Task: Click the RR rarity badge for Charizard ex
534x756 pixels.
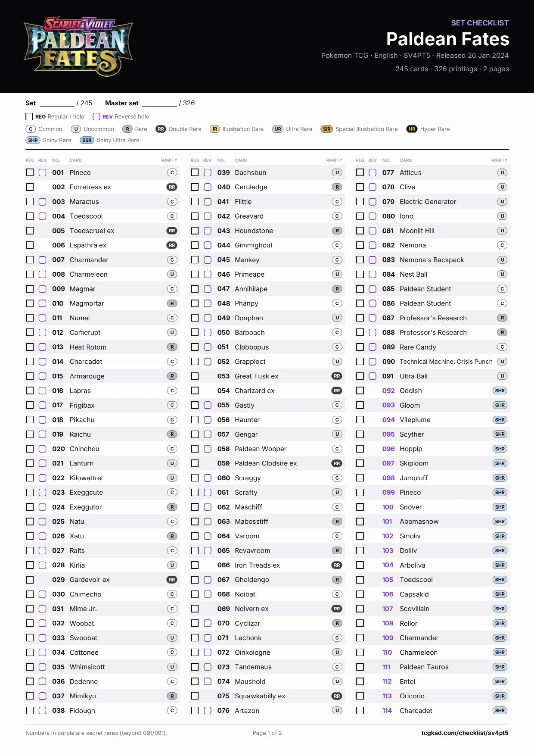Action: point(337,390)
